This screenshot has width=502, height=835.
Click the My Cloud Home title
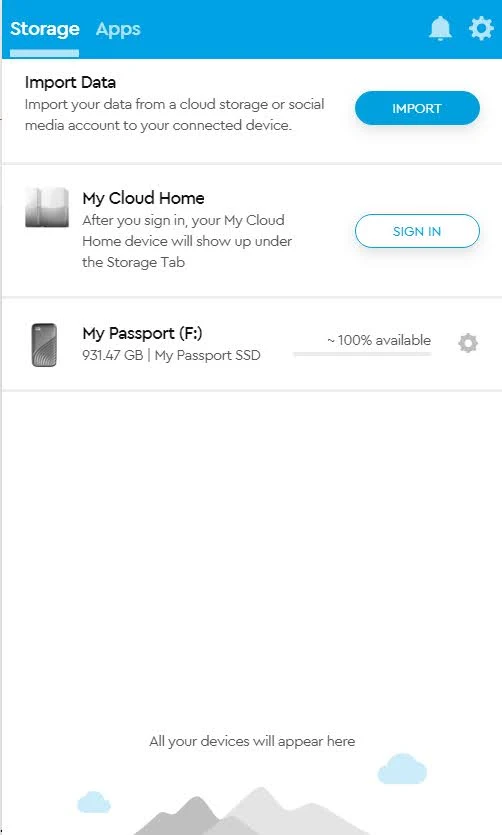(143, 198)
